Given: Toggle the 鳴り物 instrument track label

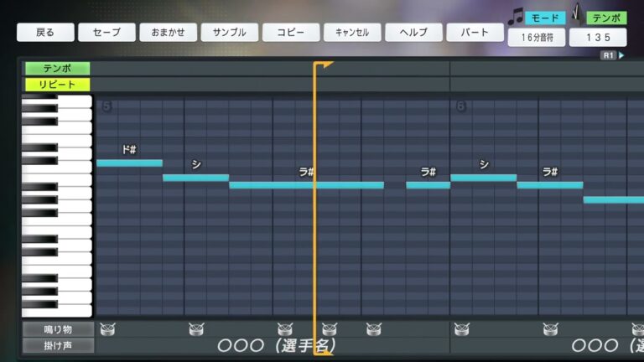Looking at the screenshot, I should tap(57, 329).
